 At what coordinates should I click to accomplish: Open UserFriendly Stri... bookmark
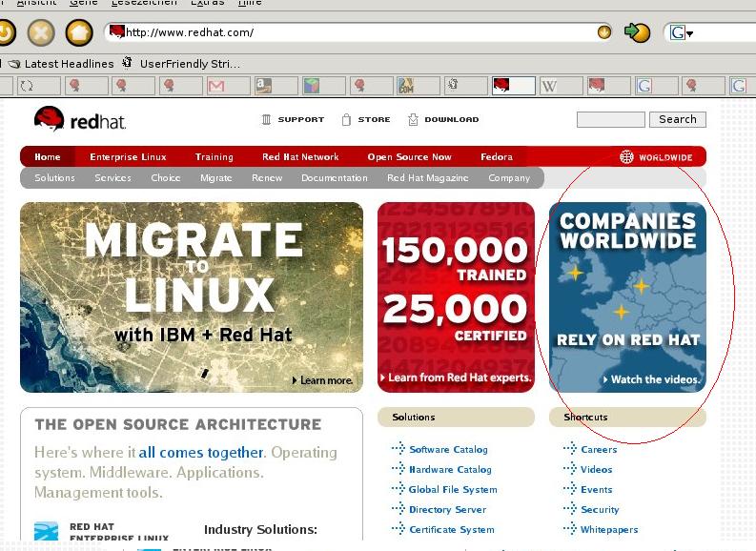[x=182, y=64]
